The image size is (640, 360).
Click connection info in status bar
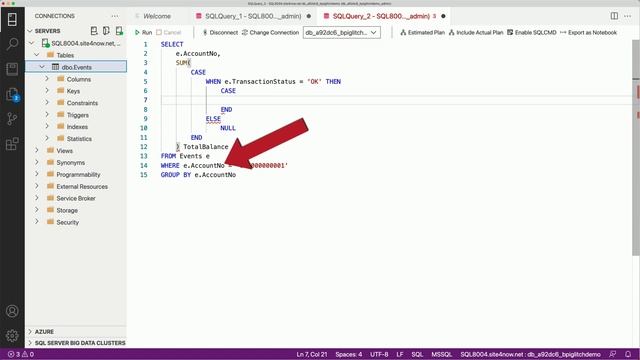pos(531,354)
